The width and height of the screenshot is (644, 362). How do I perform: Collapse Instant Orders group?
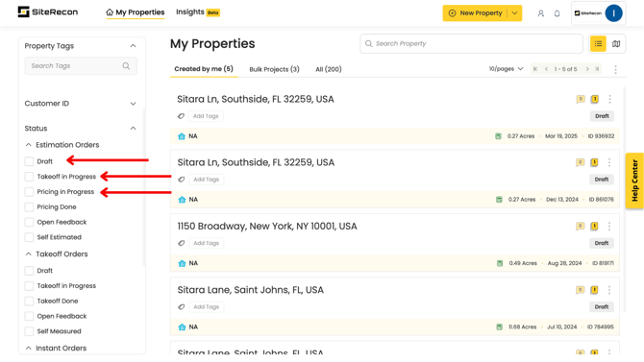coord(28,348)
